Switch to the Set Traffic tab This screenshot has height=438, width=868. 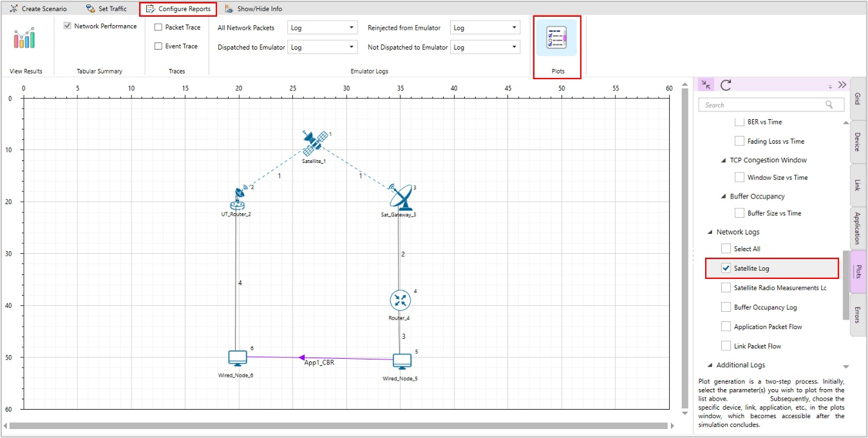(x=106, y=9)
